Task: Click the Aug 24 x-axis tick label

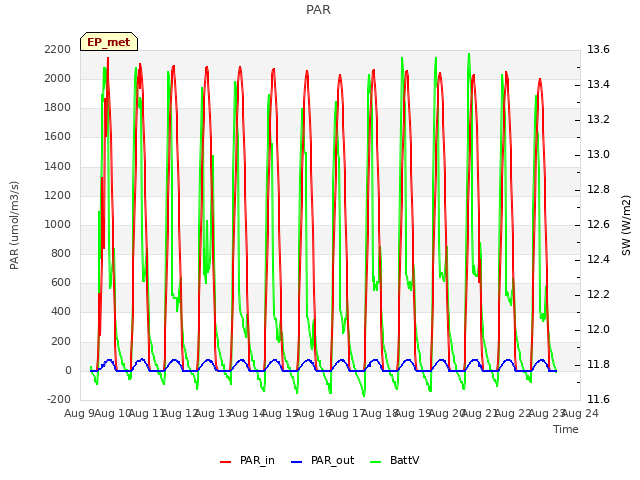Action: point(582,413)
